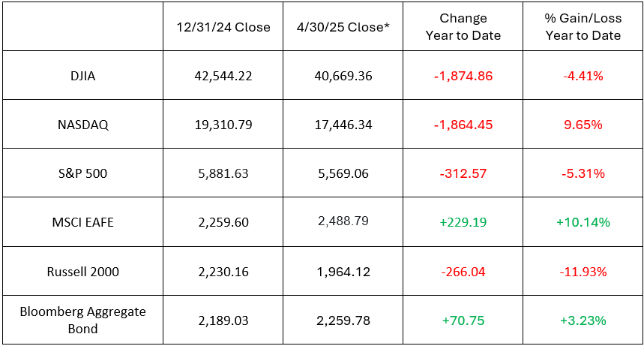Click Bloomberg bond change +70.75
644x346 pixels.
pyautogui.click(x=463, y=320)
